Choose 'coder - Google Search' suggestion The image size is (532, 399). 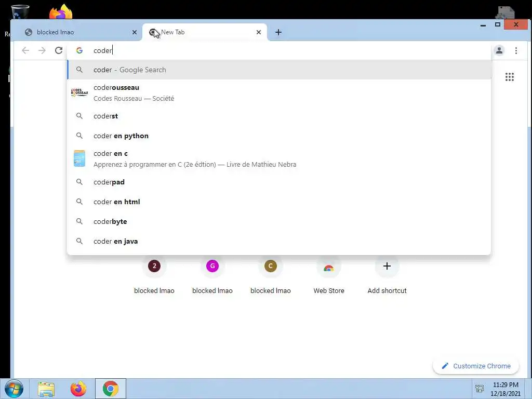(279, 70)
